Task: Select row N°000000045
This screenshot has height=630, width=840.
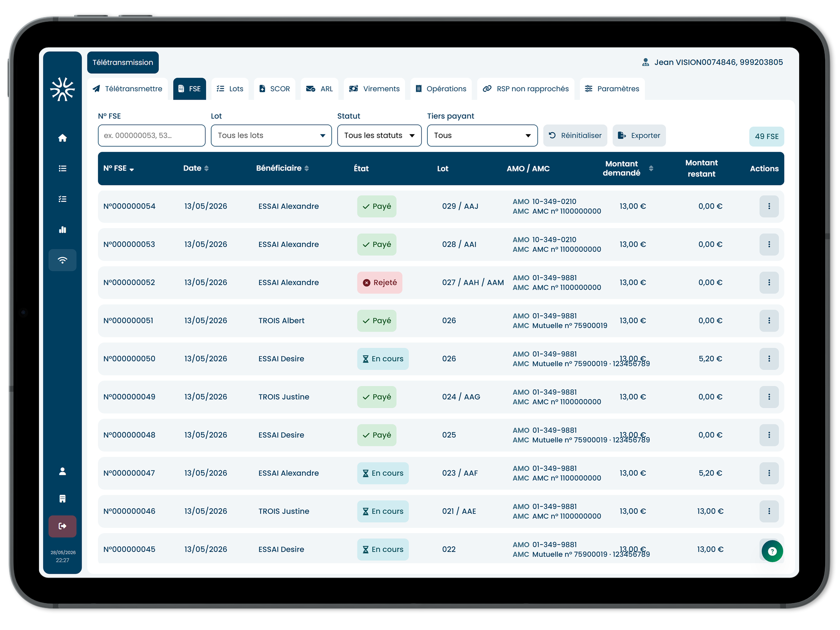Action: point(441,549)
